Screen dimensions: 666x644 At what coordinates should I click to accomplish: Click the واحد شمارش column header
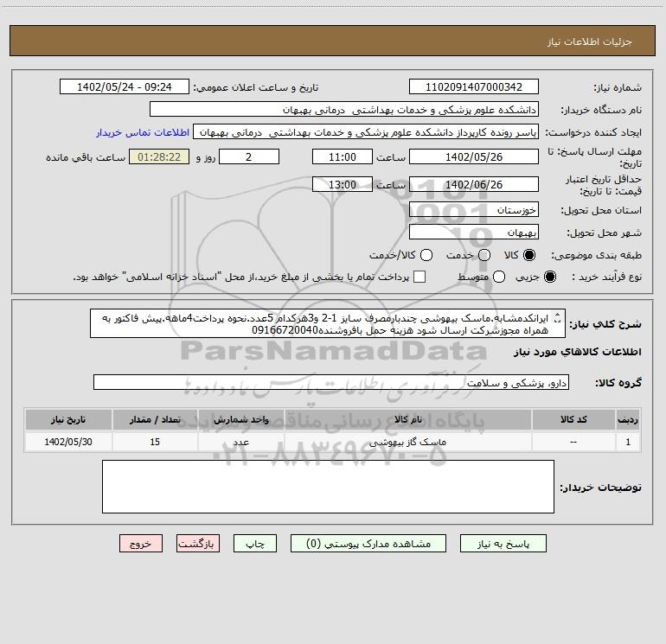[240, 419]
